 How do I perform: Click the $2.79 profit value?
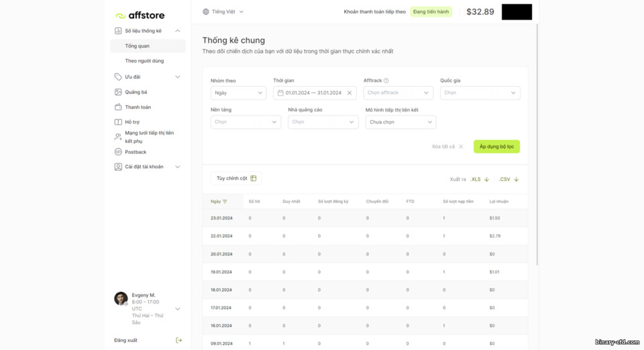495,236
